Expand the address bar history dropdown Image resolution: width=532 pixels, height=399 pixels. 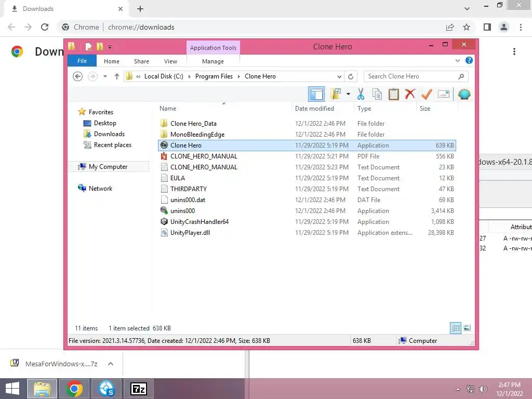pyautogui.click(x=339, y=76)
